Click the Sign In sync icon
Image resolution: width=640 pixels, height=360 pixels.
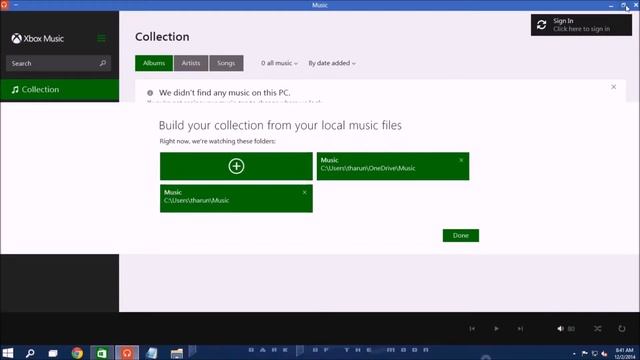542,25
